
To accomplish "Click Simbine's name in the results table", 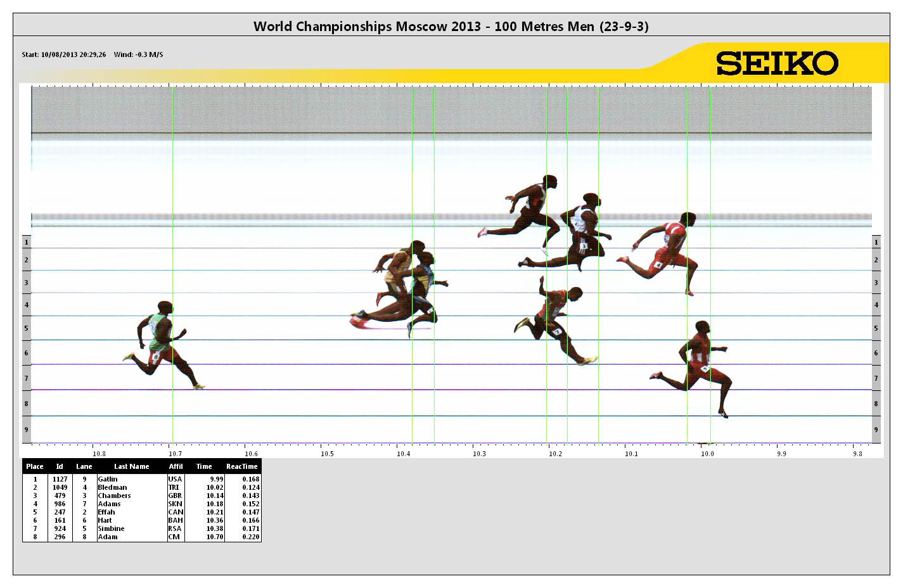I will (x=111, y=528).
